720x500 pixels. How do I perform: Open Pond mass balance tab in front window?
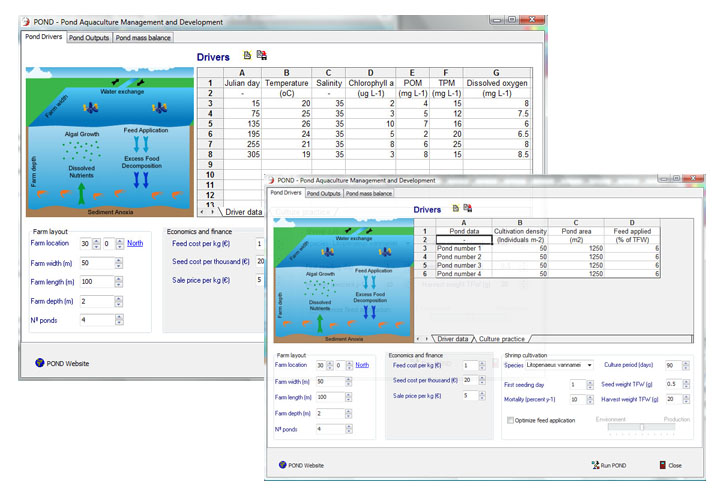point(369,194)
